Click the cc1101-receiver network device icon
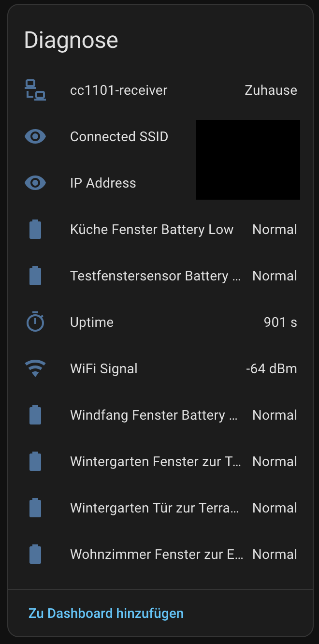The height and width of the screenshot is (644, 319). [35, 90]
